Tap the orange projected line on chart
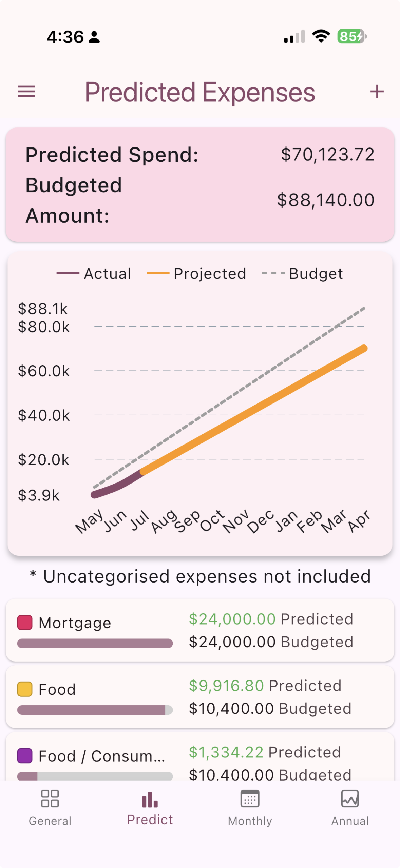Screen dimensions: 400x868 coord(253,410)
